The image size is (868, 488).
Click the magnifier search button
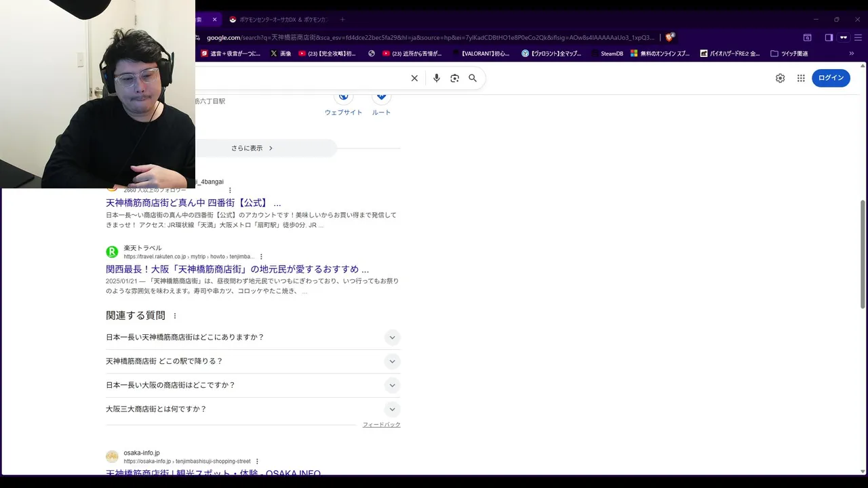[473, 78]
